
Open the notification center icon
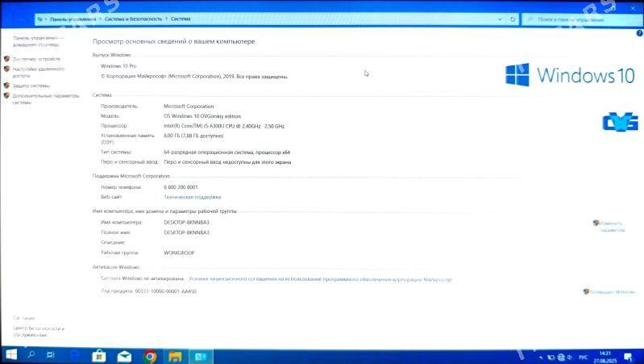coord(628,357)
